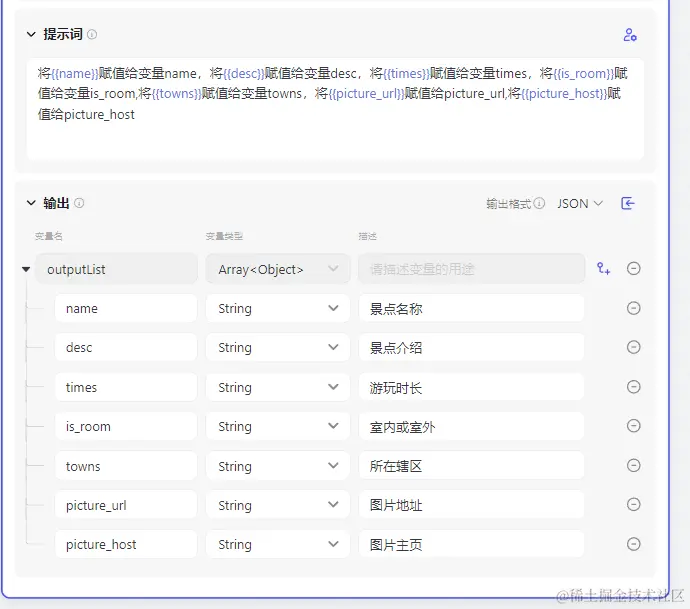Edit description 景点名称
690x609 pixels.
click(x=471, y=308)
